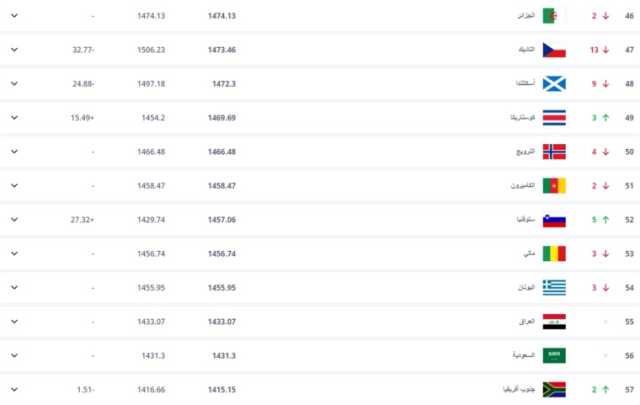
Task: Click the Saudi Arabia flag at rank 56
Action: tap(554, 356)
